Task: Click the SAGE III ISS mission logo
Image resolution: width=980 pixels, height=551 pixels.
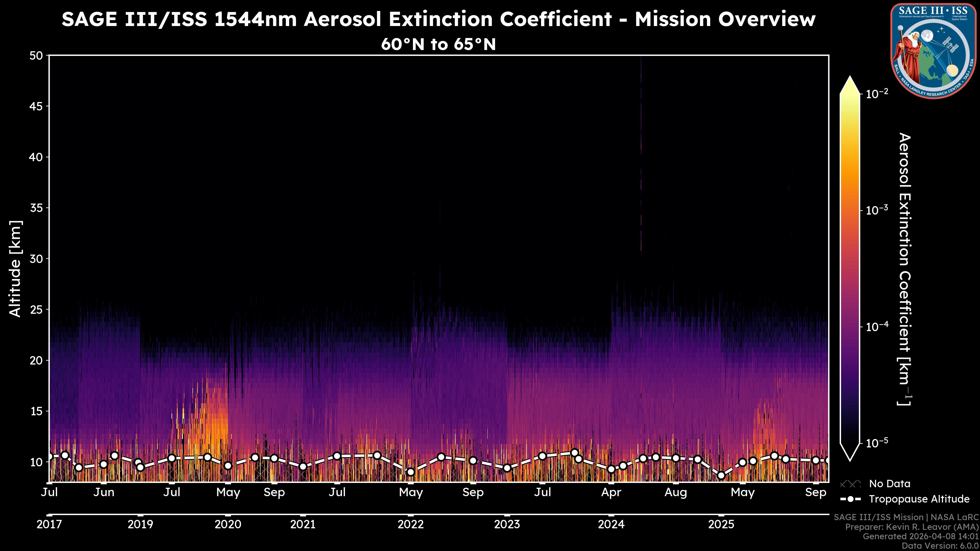Action: click(933, 51)
